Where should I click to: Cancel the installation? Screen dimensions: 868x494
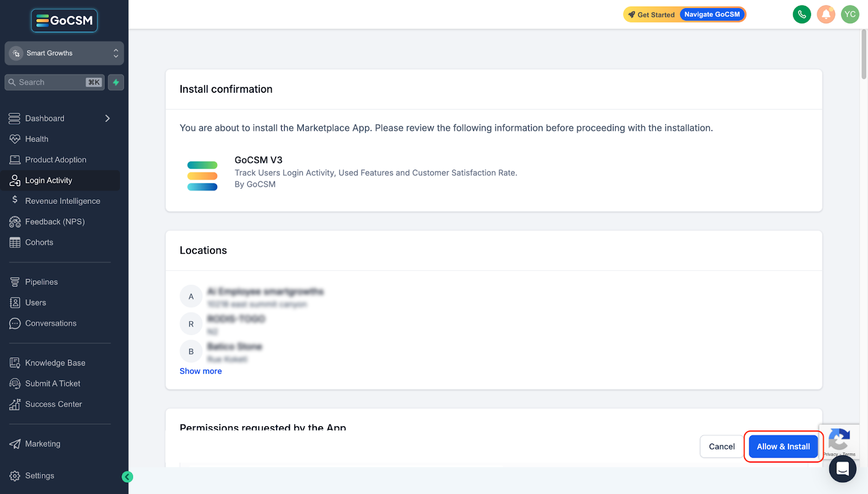722,446
